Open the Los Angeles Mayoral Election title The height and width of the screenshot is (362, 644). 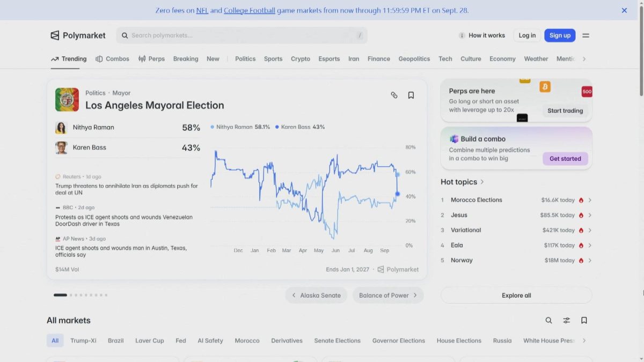tap(155, 106)
